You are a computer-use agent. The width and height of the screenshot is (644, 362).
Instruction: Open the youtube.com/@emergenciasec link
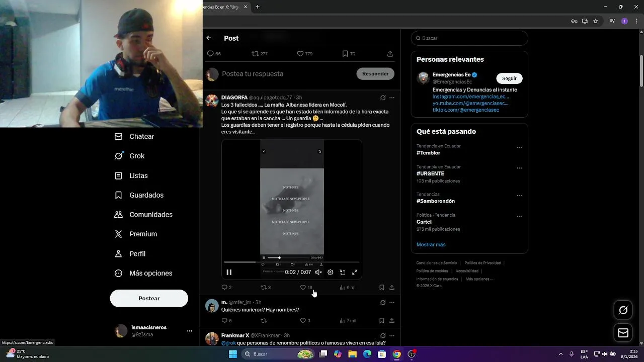[x=470, y=103]
